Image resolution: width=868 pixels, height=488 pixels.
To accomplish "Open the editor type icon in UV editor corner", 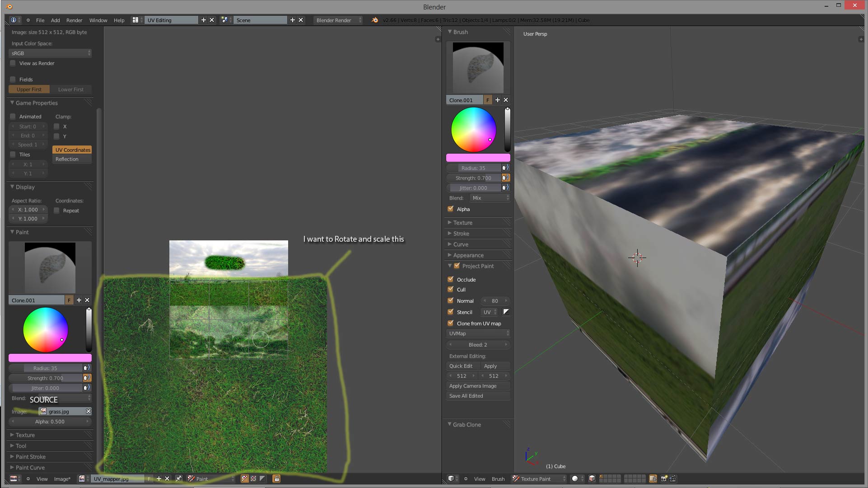I will 14,479.
